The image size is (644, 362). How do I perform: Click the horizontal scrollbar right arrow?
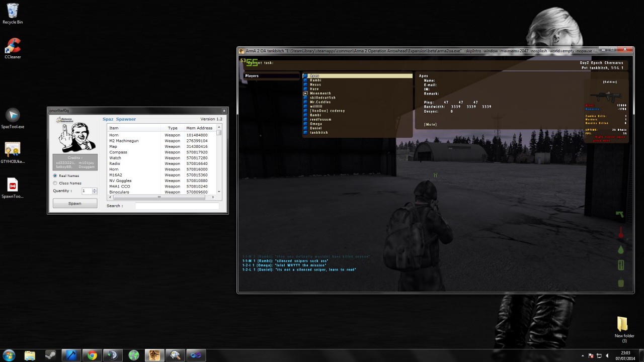pyautogui.click(x=214, y=197)
